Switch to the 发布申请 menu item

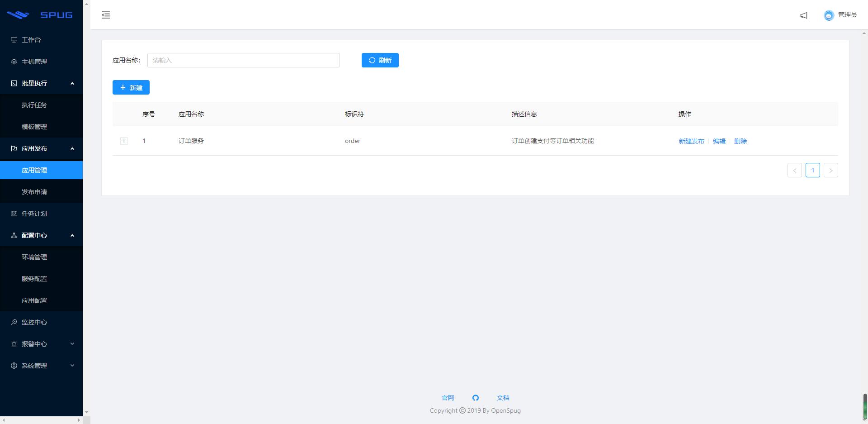click(34, 192)
